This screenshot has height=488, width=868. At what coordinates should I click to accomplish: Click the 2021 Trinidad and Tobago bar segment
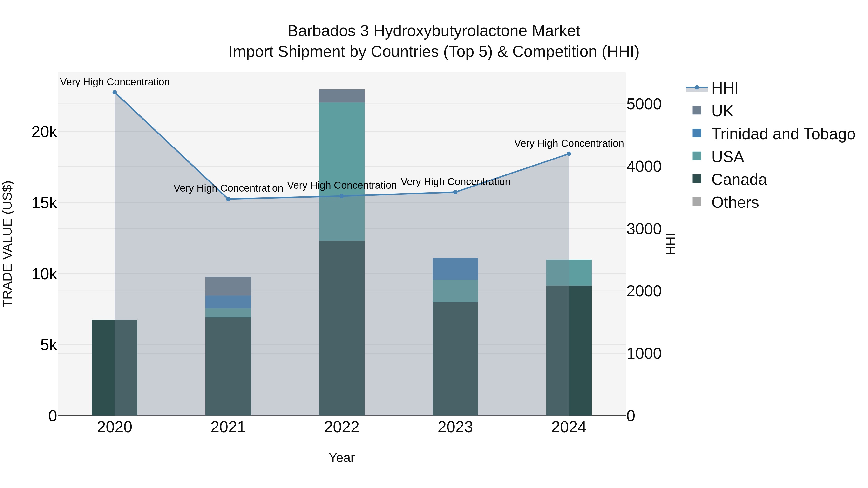pyautogui.click(x=228, y=302)
